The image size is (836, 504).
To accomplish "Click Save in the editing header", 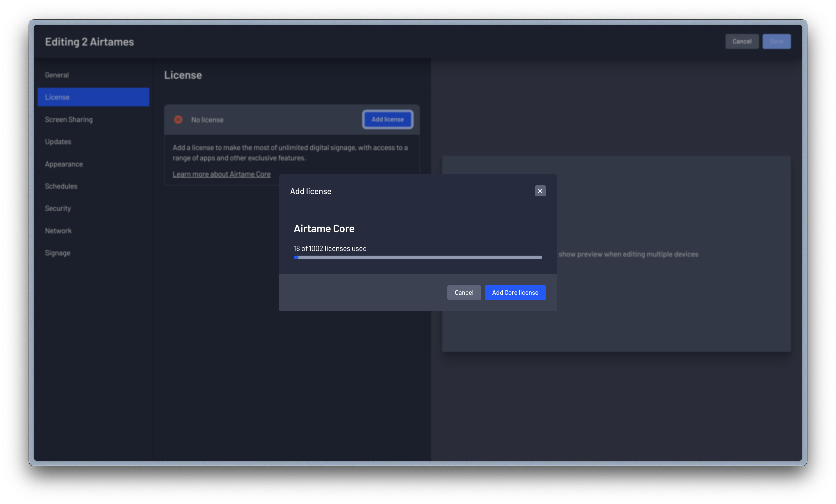I will point(777,41).
